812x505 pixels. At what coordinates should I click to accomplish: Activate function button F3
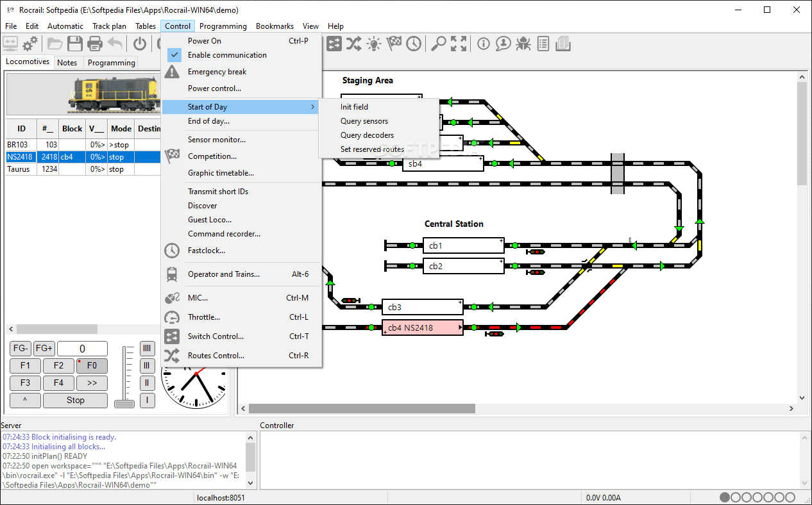click(x=25, y=383)
